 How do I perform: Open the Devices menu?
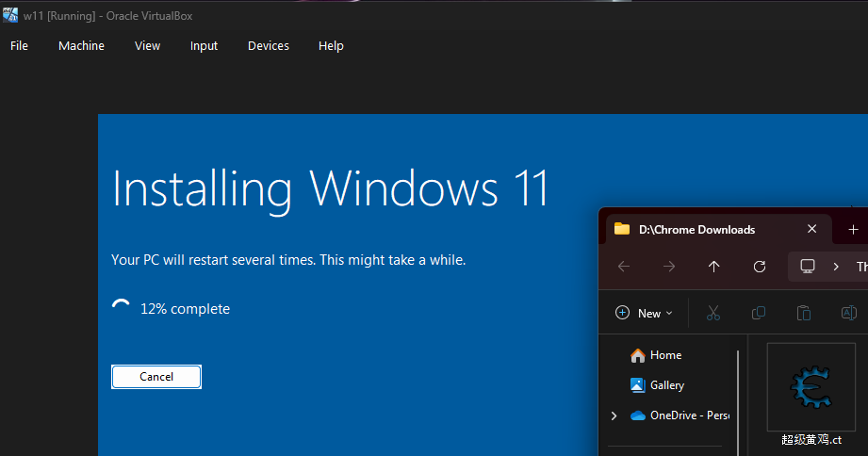tap(269, 46)
